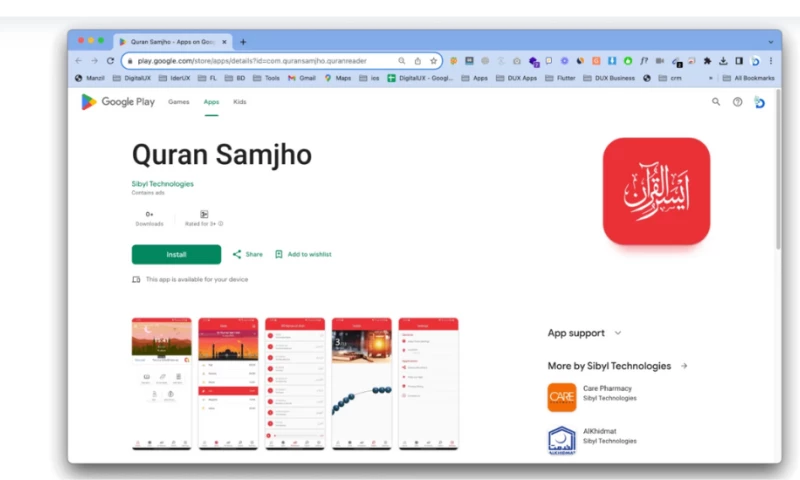Click the green Install button
The image size is (800, 480).
[176, 254]
